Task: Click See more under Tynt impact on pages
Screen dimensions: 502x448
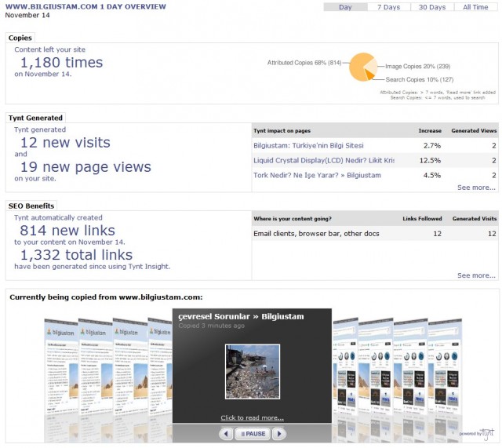Action: click(476, 188)
